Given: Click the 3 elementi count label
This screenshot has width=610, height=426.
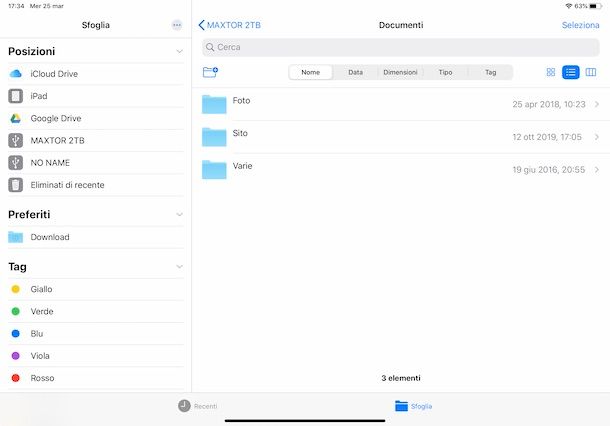Looking at the screenshot, I should click(401, 378).
